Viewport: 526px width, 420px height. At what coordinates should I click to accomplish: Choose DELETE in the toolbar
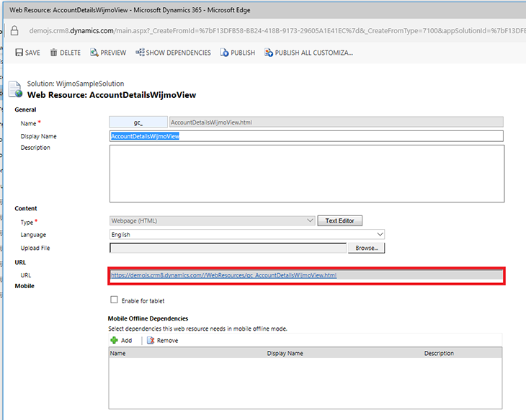click(66, 53)
